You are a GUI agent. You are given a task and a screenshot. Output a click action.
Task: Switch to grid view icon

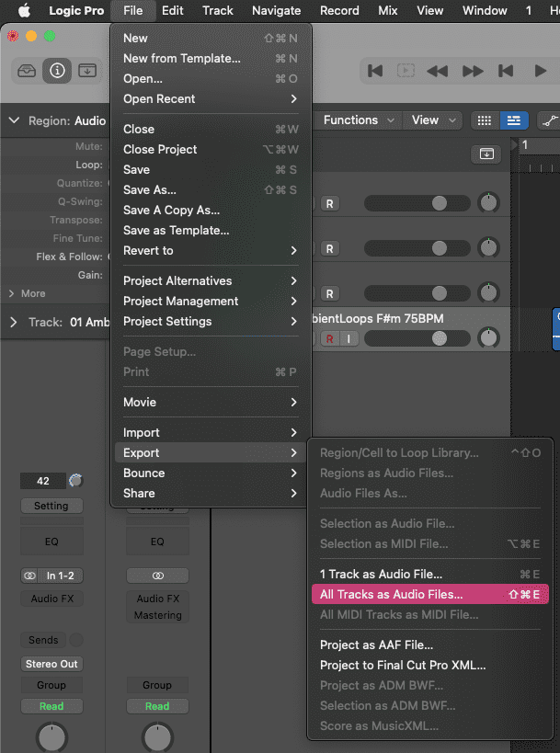pyautogui.click(x=485, y=120)
